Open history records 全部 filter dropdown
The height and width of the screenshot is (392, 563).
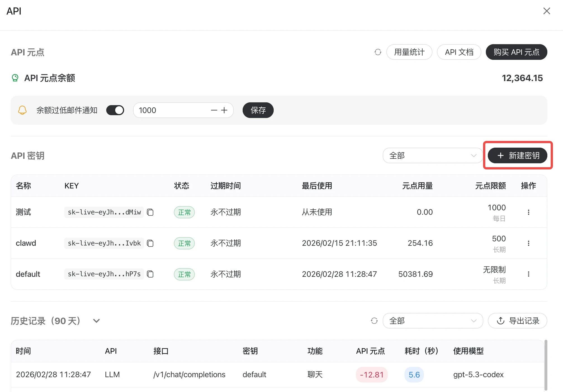(x=432, y=321)
